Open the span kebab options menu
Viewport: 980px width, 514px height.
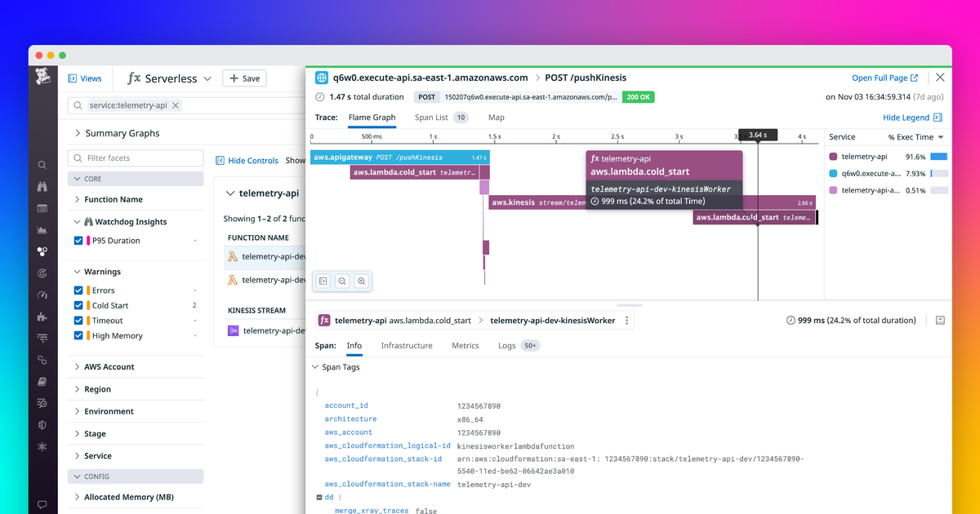tap(627, 321)
